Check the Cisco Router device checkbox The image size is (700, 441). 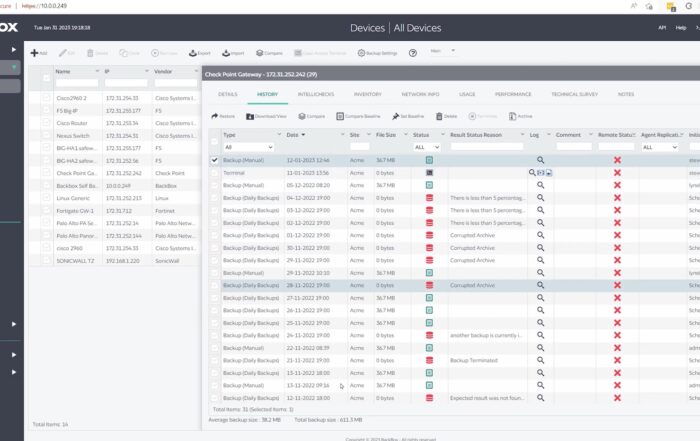(x=46, y=123)
